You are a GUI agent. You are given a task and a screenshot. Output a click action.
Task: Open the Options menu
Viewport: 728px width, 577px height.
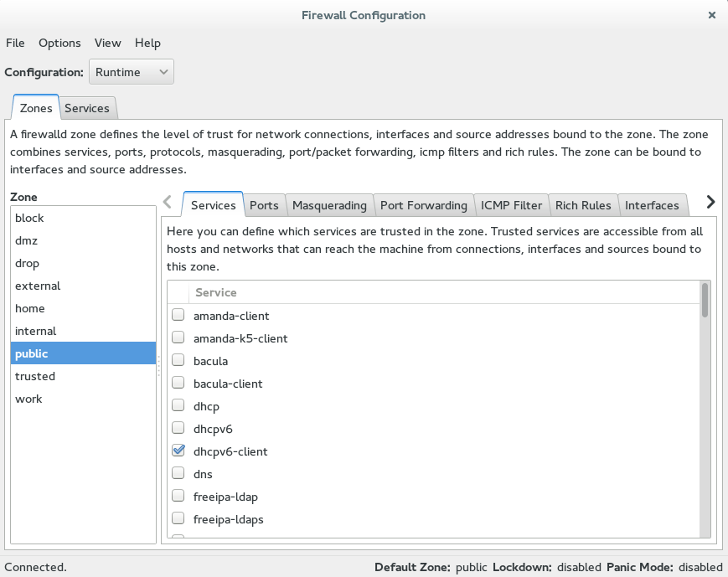point(59,43)
